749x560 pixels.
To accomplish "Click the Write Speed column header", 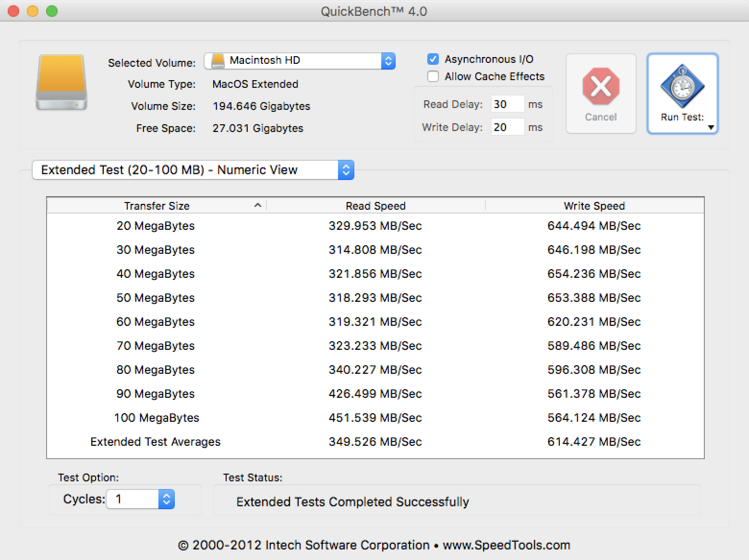I will [594, 205].
